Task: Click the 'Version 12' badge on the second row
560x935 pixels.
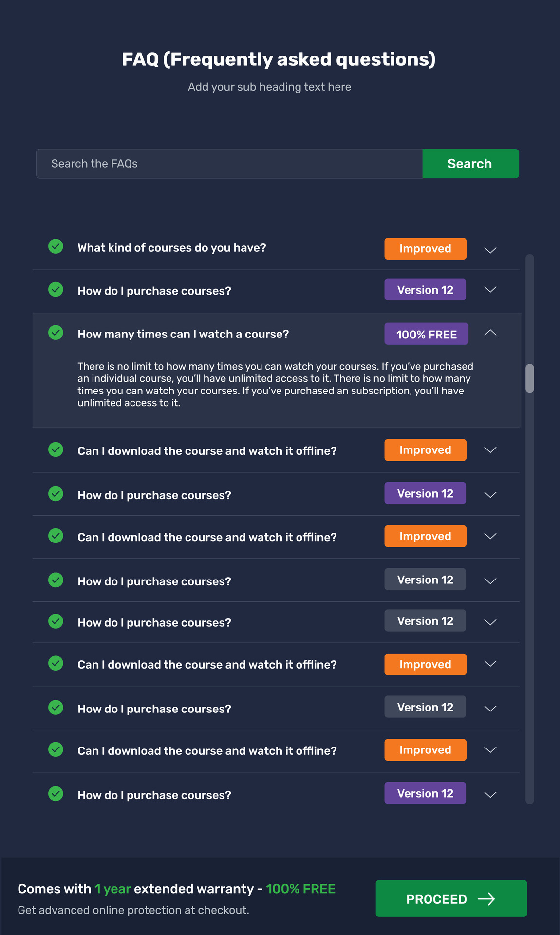Action: pyautogui.click(x=425, y=289)
